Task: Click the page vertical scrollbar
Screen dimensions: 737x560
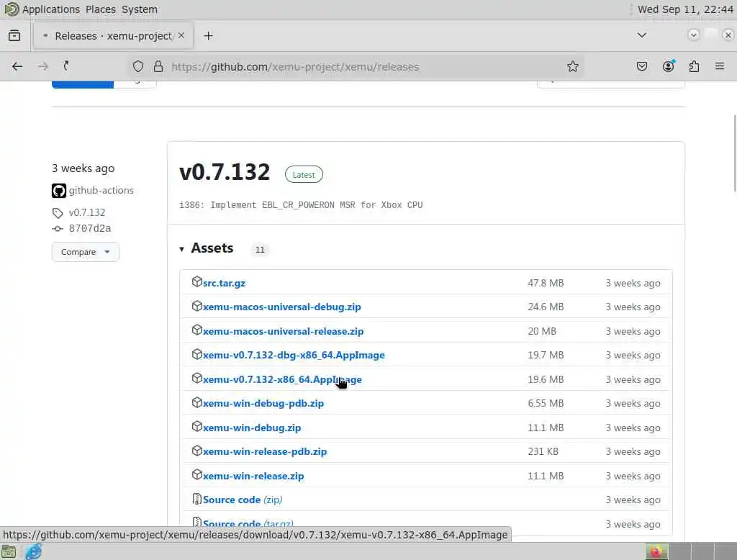Action: coord(735,153)
